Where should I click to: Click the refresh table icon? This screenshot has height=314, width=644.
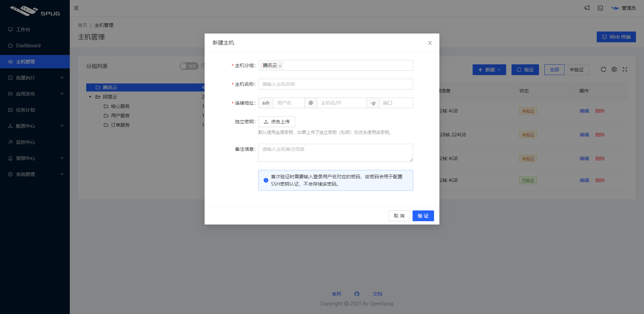603,69
